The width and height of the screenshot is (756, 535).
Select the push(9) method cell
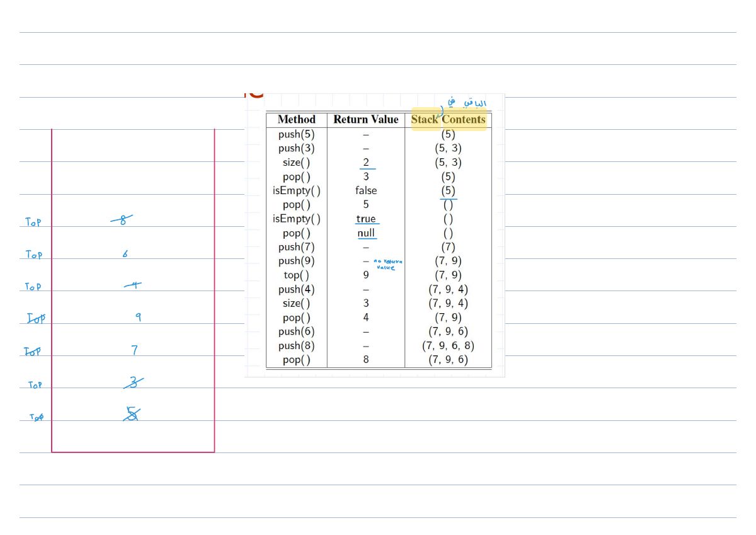[296, 261]
